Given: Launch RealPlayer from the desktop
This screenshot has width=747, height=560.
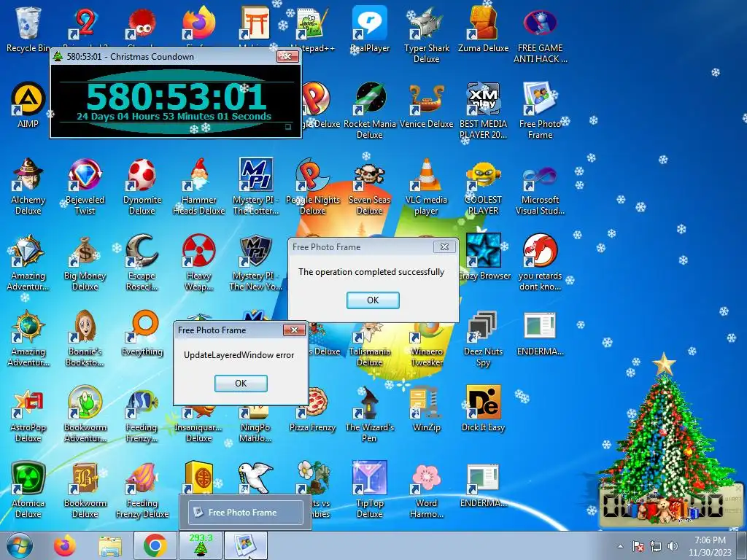Looking at the screenshot, I should coord(370,28).
